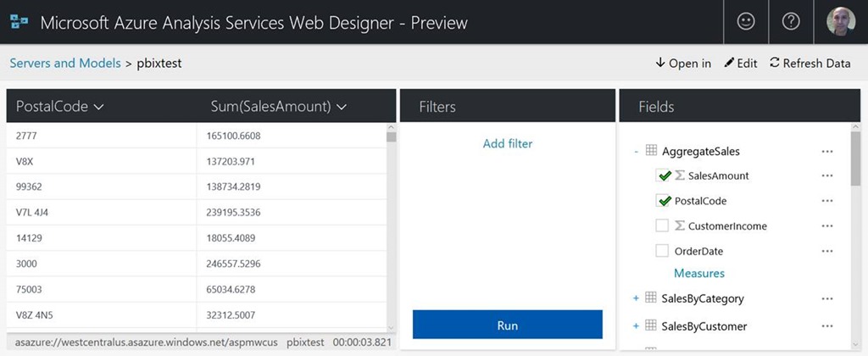Expand the SalesByCustomer table node
This screenshot has width=868, height=356.
[636, 326]
